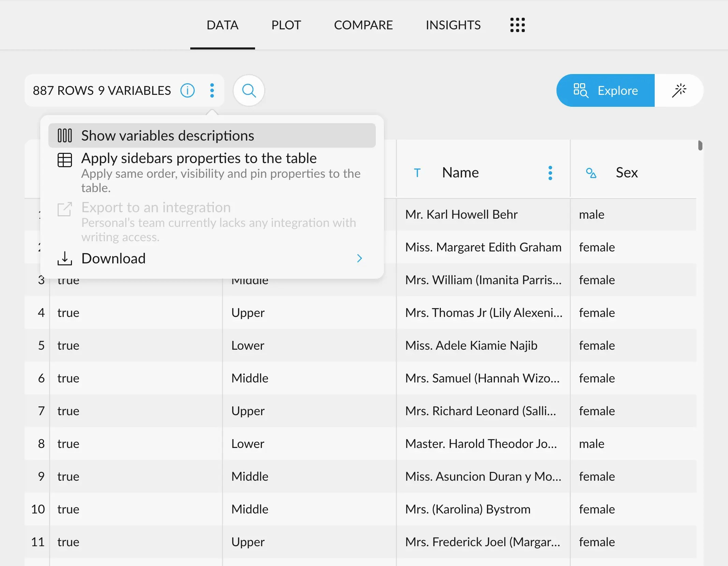The height and width of the screenshot is (566, 728).
Task: Select the Miss. Adele Kiamie Najib cell
Action: coord(471,346)
